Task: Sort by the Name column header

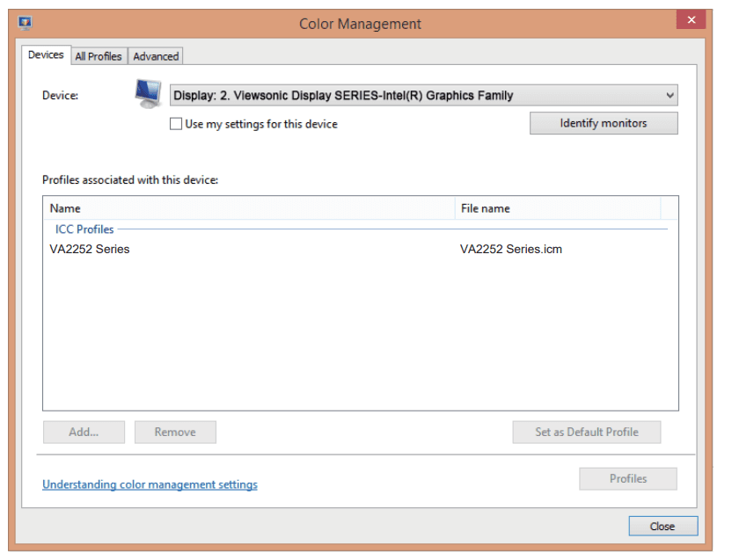Action: point(248,208)
